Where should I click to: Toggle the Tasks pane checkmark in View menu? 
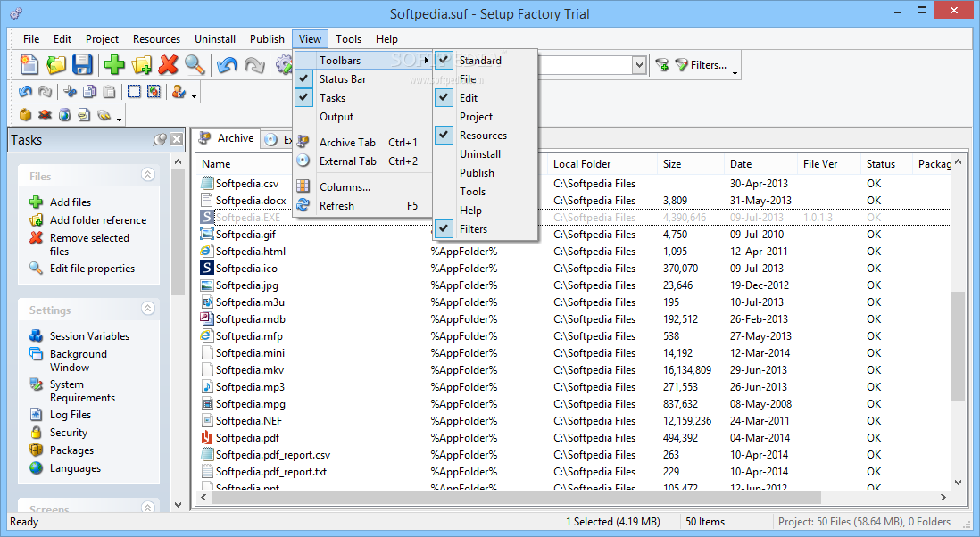pos(303,97)
